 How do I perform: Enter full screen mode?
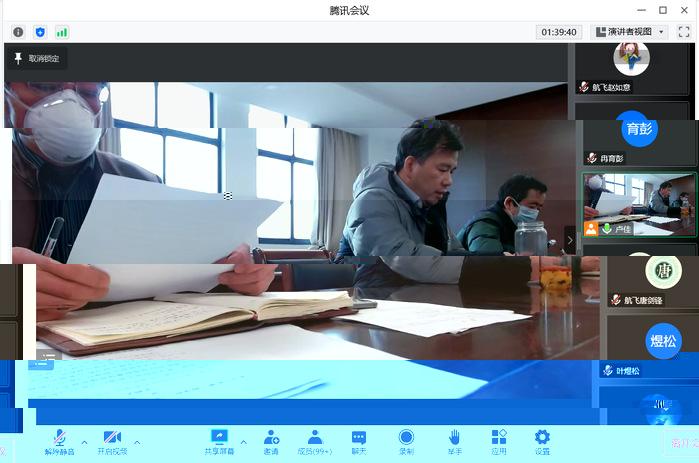(x=684, y=32)
